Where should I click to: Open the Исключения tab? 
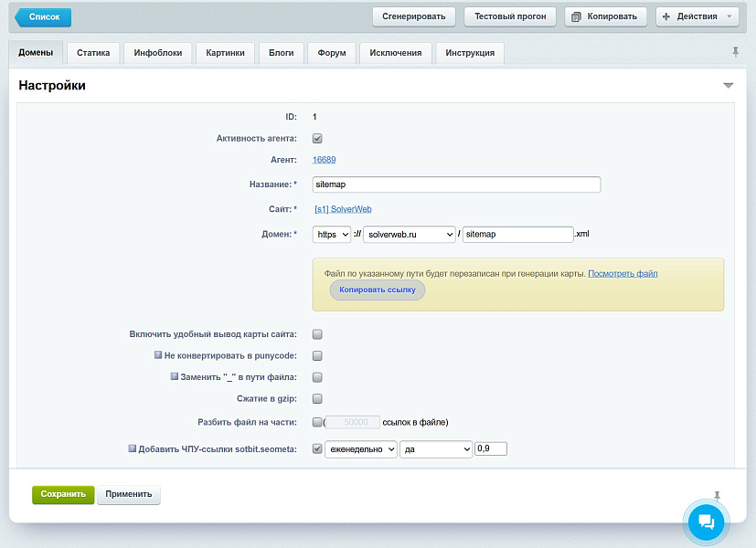395,53
